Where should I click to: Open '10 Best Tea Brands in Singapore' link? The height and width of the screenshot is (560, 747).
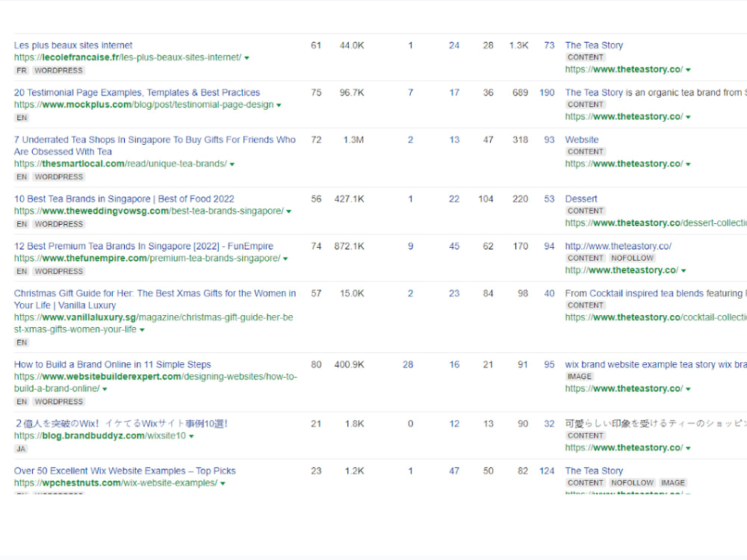(124, 199)
